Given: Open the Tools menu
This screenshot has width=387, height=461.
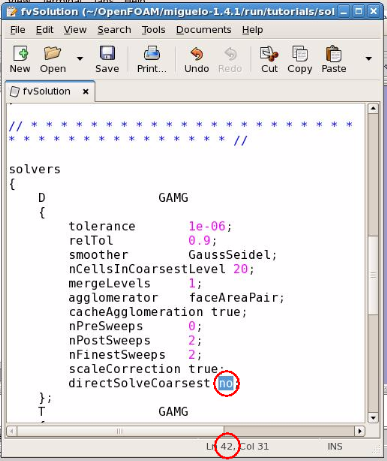Looking at the screenshot, I should click(153, 30).
